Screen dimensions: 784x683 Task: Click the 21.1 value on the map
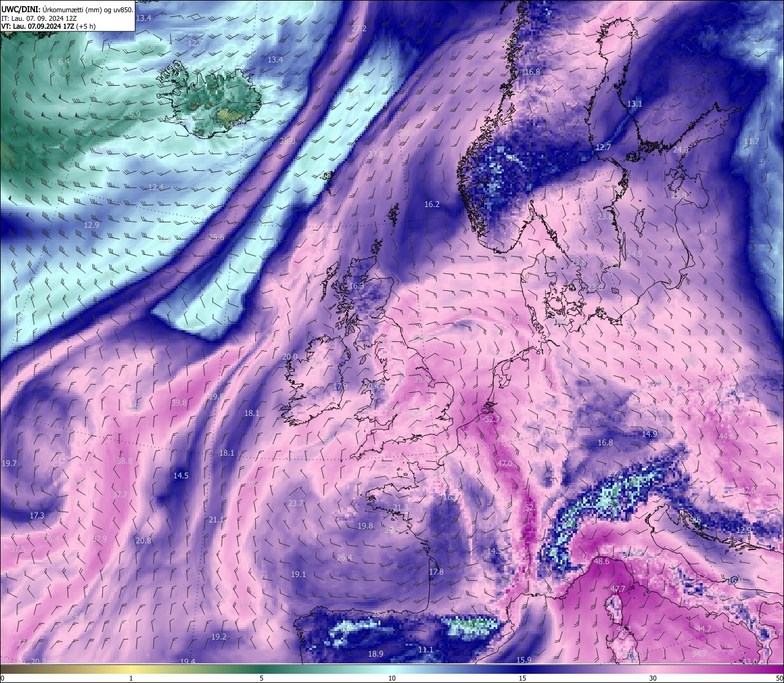point(216,519)
